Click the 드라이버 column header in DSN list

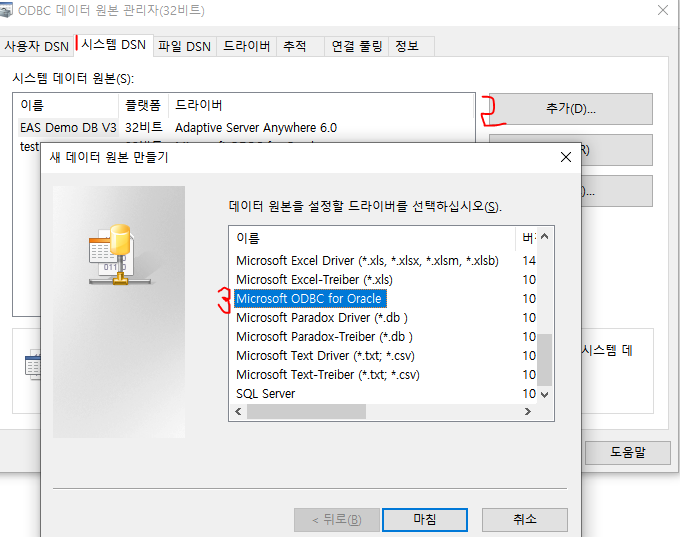tap(321, 105)
